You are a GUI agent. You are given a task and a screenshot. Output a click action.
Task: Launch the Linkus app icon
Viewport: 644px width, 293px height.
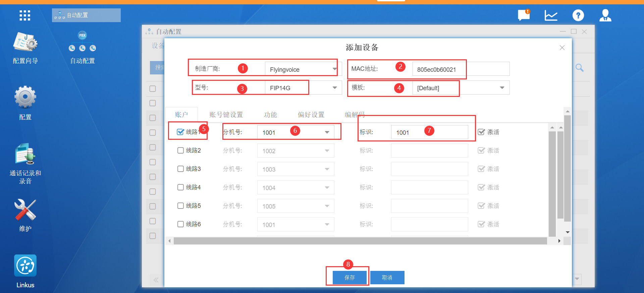pyautogui.click(x=25, y=266)
